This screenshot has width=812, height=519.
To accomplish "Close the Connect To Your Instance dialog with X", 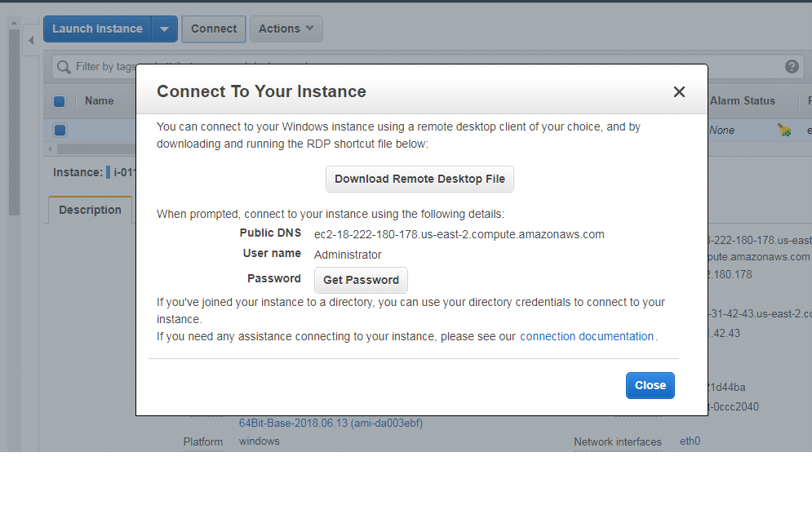I will [x=679, y=91].
